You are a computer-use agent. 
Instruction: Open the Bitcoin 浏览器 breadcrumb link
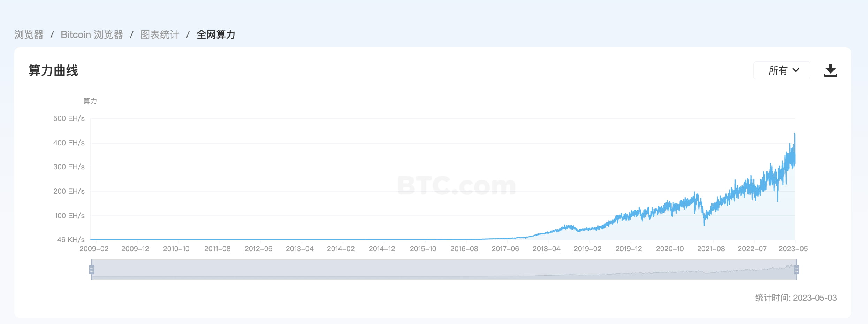[x=92, y=34]
